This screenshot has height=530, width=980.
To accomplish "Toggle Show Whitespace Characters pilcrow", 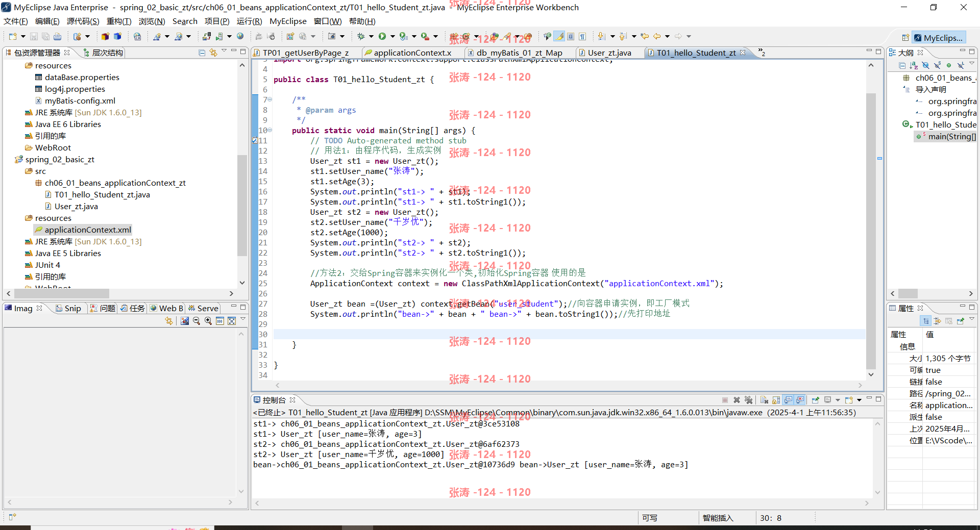I will [x=582, y=36].
